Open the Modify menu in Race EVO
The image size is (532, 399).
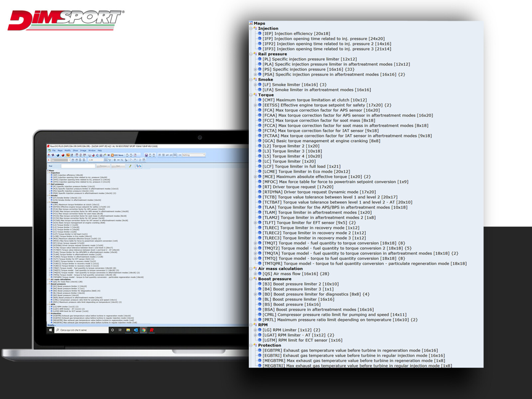pos(67,151)
